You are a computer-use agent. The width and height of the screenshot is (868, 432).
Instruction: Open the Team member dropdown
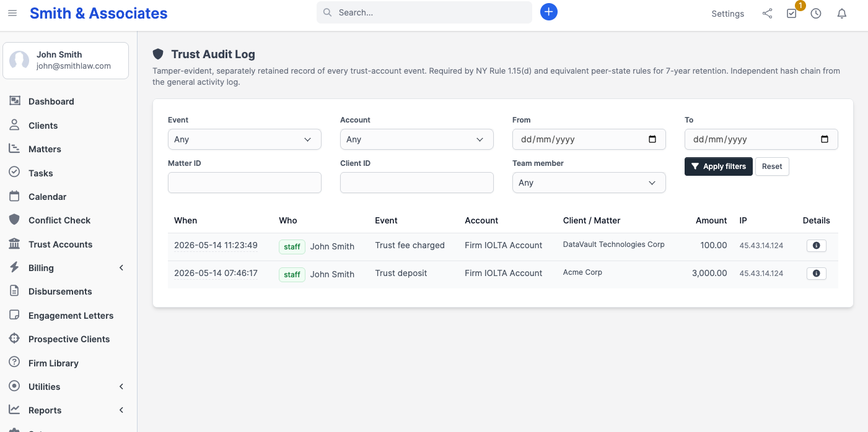pyautogui.click(x=589, y=183)
